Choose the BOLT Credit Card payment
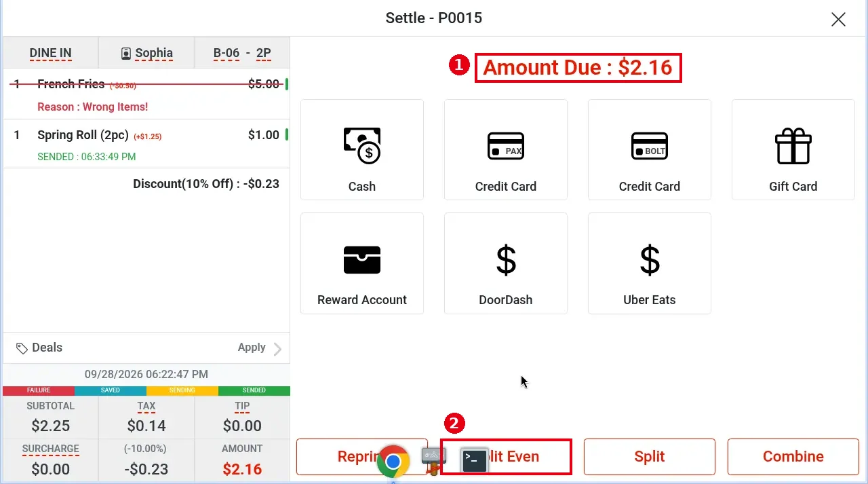868x484 pixels. coord(650,150)
